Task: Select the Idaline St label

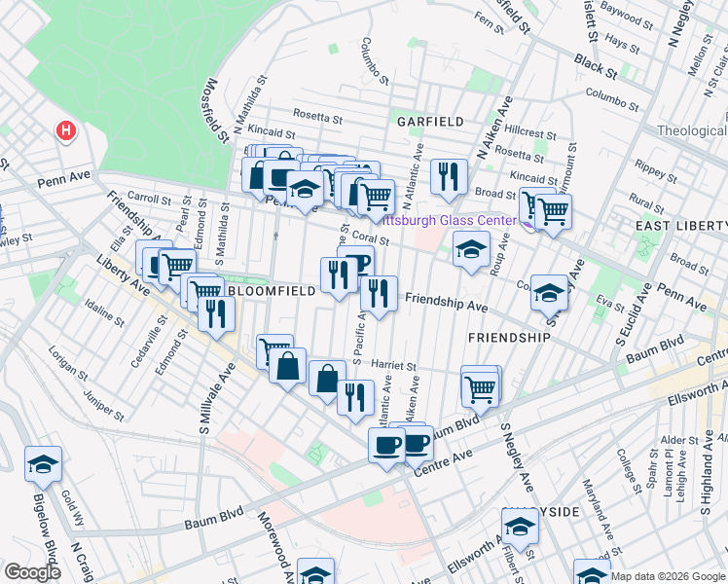Action: 104,312
